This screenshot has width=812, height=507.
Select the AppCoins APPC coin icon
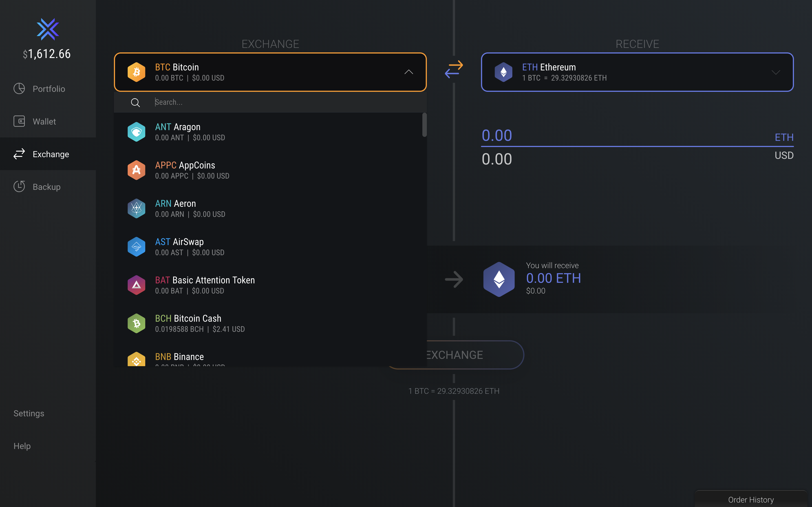[x=136, y=170]
